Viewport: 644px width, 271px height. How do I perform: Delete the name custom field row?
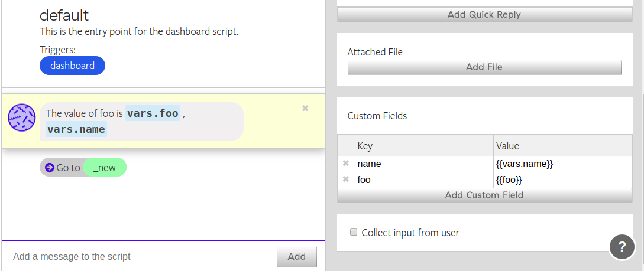346,164
